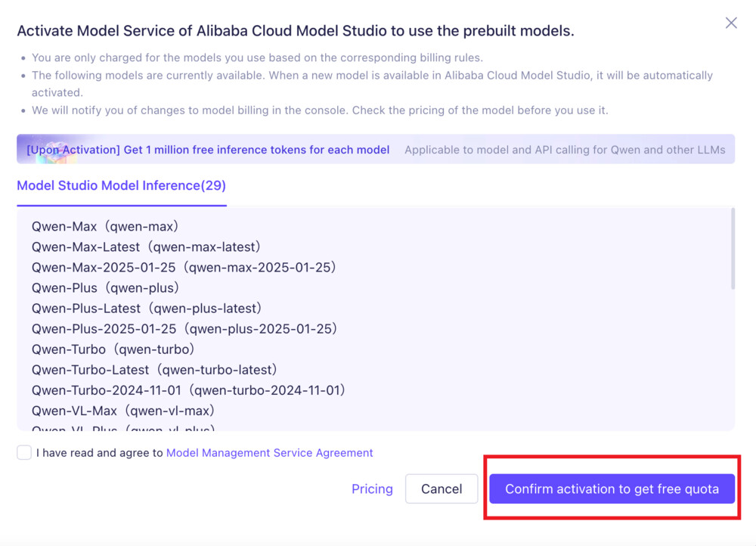Image resolution: width=756 pixels, height=546 pixels.
Task: Close the activation dialog with the X icon
Action: pyautogui.click(x=731, y=23)
